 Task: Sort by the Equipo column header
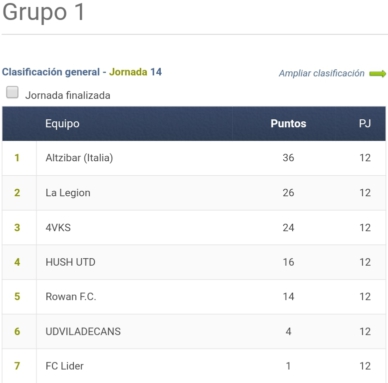coord(62,124)
